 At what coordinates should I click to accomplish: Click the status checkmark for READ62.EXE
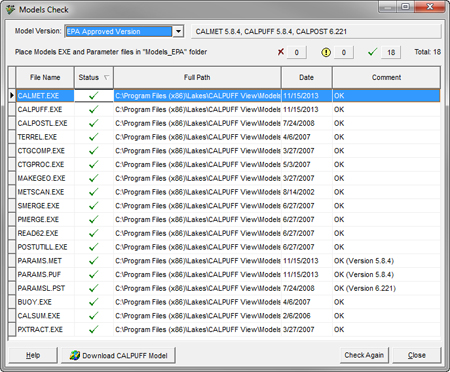94,233
